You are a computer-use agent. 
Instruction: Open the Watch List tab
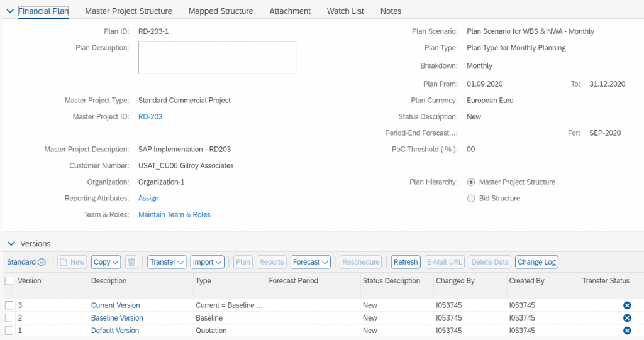(345, 11)
